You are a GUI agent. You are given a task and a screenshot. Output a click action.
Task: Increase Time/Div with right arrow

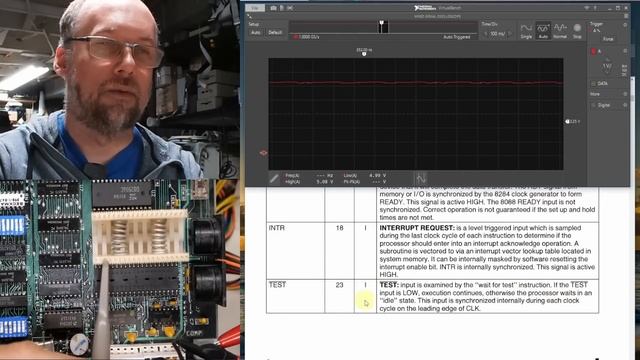click(510, 33)
